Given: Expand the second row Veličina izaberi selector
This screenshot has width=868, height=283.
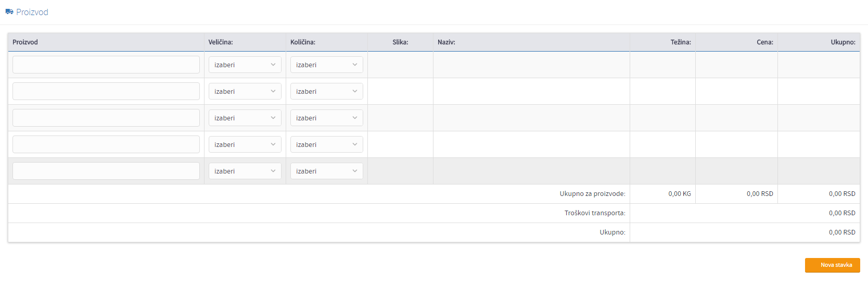Looking at the screenshot, I should [245, 91].
